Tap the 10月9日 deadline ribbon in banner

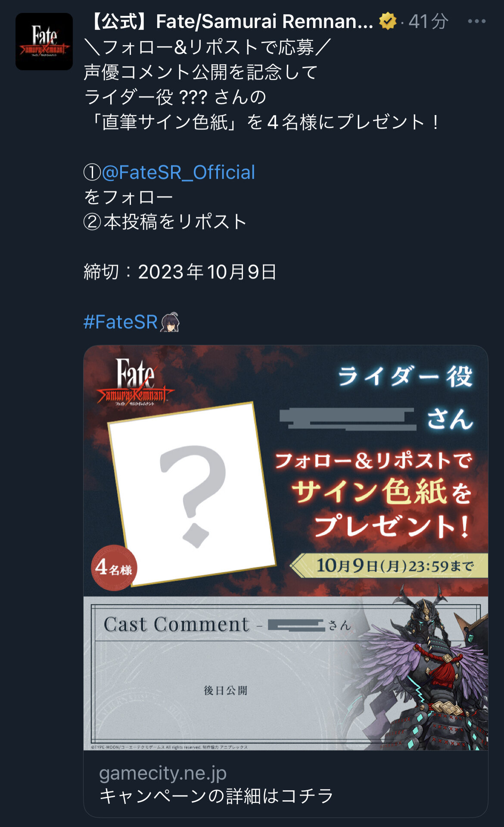click(389, 565)
